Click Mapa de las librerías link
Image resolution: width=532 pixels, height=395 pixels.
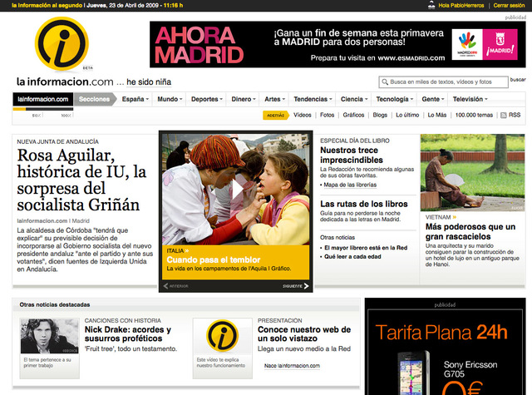coord(350,185)
